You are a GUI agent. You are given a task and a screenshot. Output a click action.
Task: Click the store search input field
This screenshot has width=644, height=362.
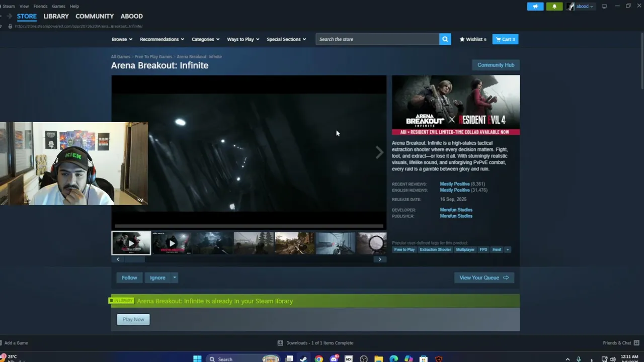(x=377, y=39)
